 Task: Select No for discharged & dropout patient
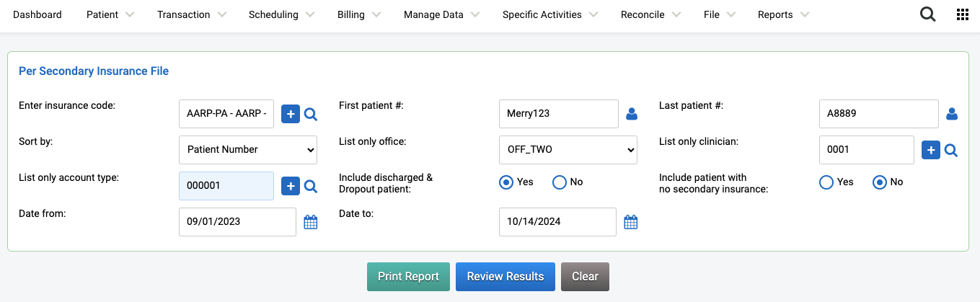pos(560,182)
